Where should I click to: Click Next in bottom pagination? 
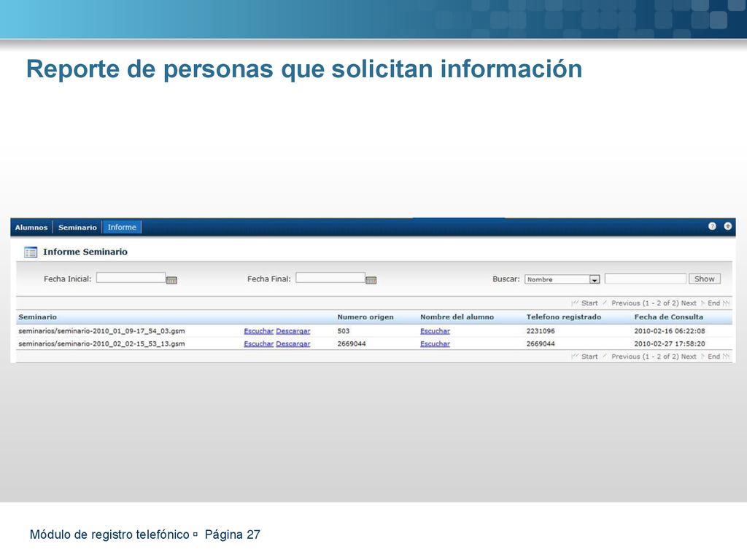click(689, 356)
